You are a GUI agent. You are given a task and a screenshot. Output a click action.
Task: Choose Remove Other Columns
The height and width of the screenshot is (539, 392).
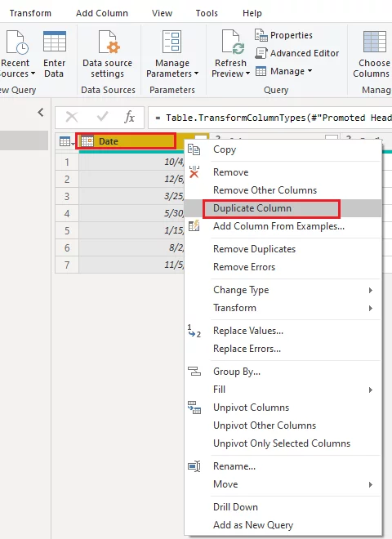265,190
